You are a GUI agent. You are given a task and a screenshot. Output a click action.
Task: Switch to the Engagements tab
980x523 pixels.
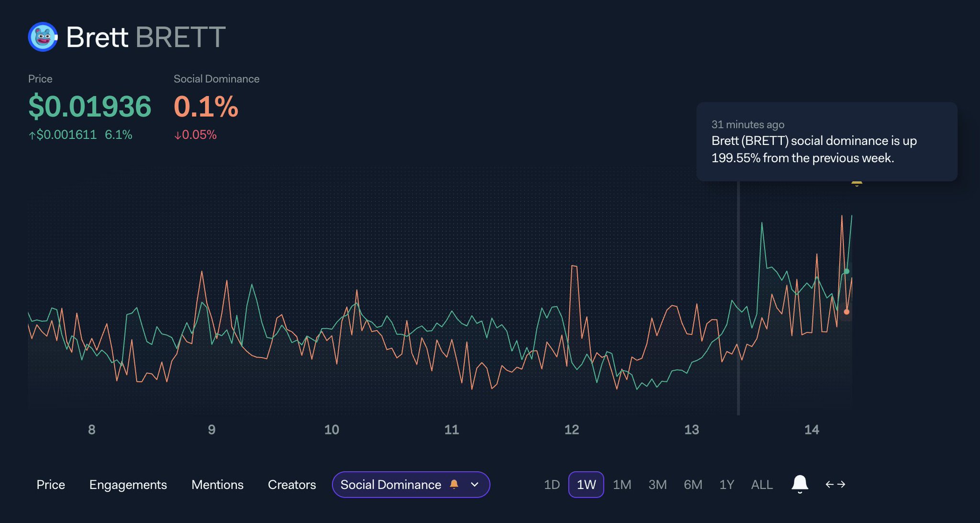click(x=128, y=485)
